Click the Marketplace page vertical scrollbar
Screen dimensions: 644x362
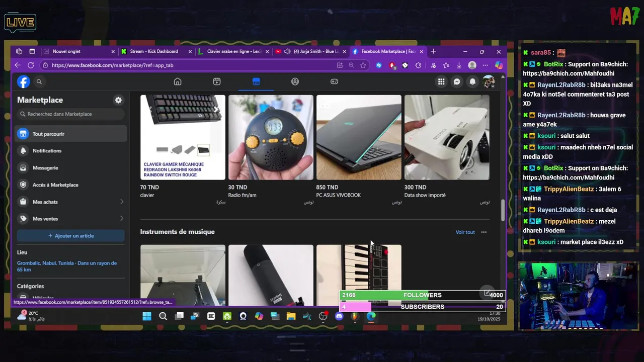503,210
